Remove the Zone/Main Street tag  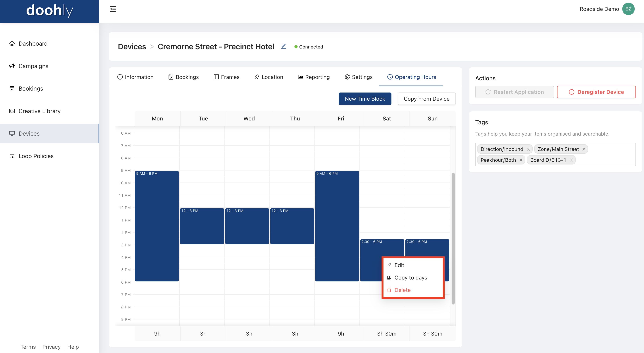pos(584,149)
